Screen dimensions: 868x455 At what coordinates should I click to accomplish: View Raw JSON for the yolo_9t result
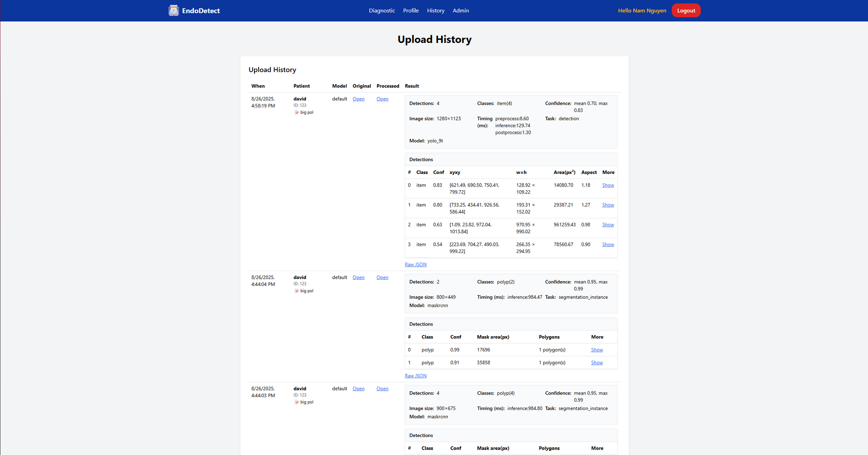coord(415,265)
